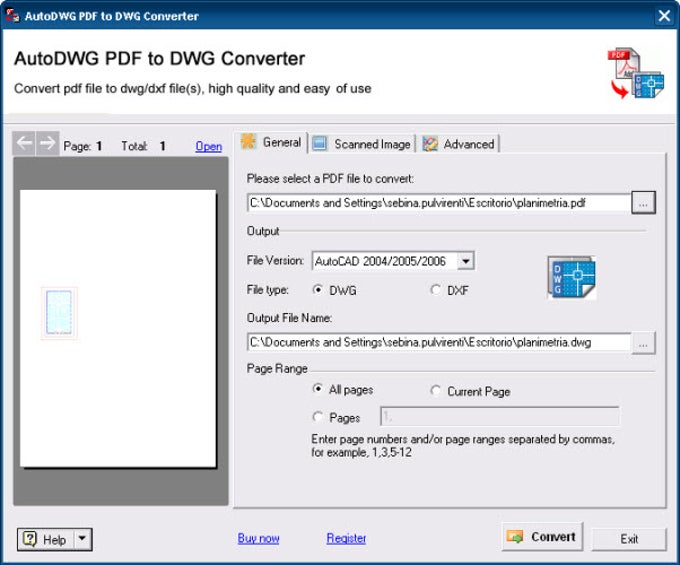Click the Buy now link
This screenshot has width=680, height=565.
(x=258, y=538)
